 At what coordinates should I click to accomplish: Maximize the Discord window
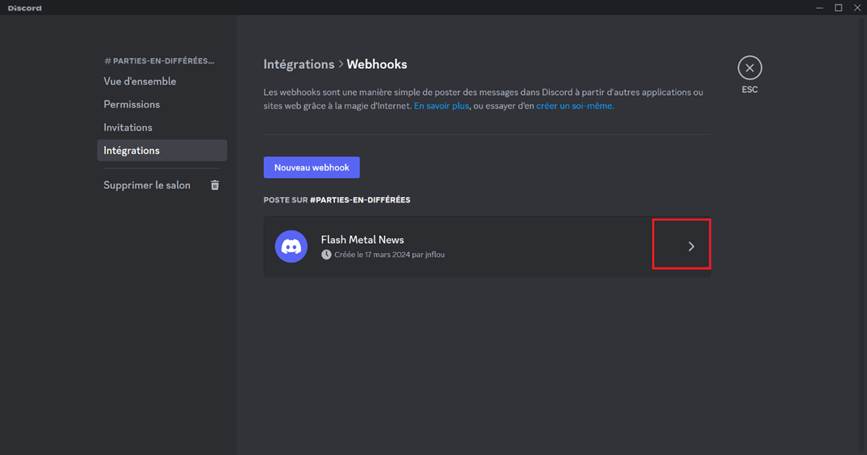(837, 8)
